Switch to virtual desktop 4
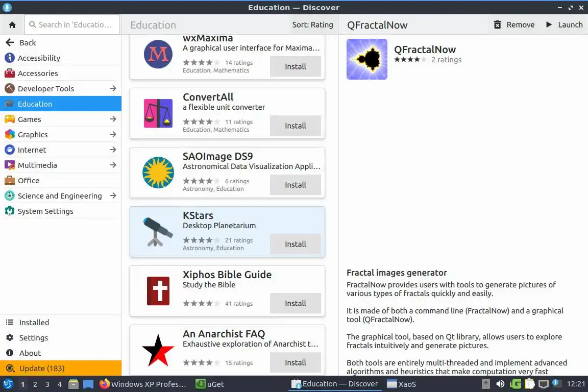Viewport: 588px width, 392px height. pyautogui.click(x=60, y=384)
